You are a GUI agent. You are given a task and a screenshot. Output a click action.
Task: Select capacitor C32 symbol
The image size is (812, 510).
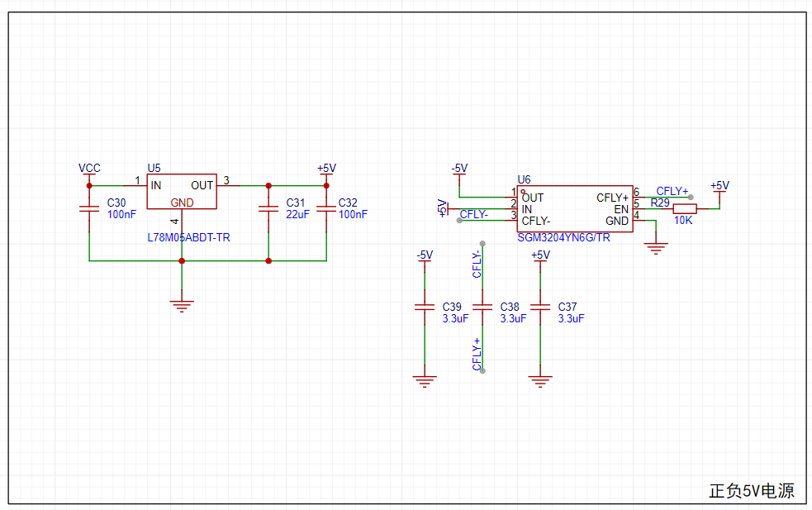point(326,209)
